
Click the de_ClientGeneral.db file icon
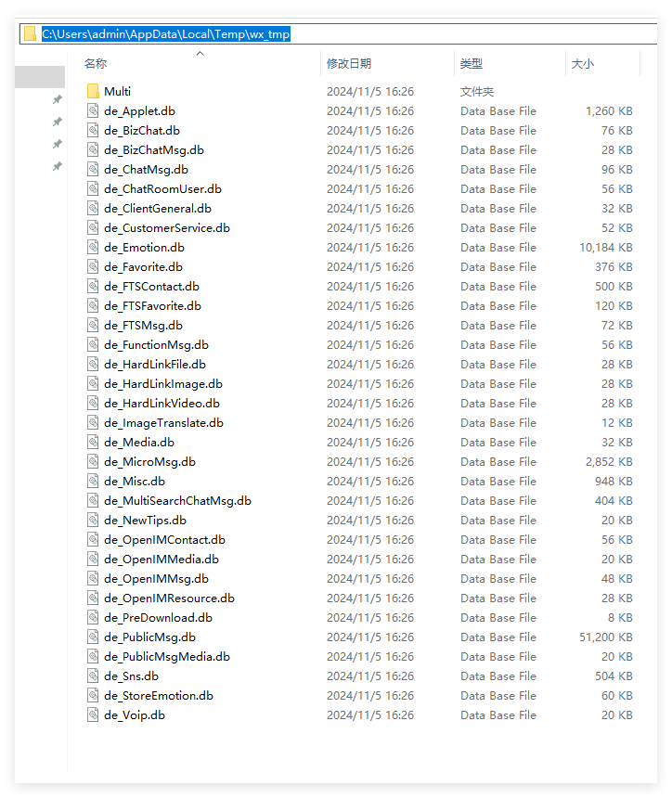tap(93, 208)
